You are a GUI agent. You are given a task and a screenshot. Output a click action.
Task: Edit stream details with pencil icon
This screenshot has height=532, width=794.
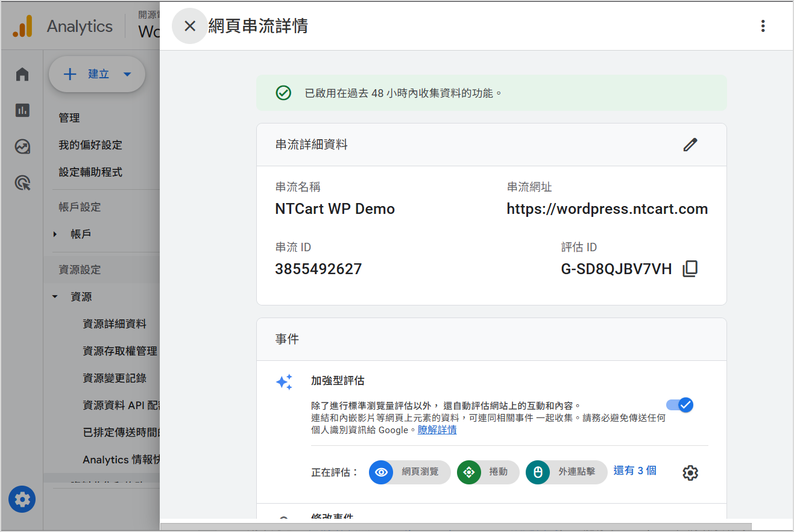coord(690,145)
